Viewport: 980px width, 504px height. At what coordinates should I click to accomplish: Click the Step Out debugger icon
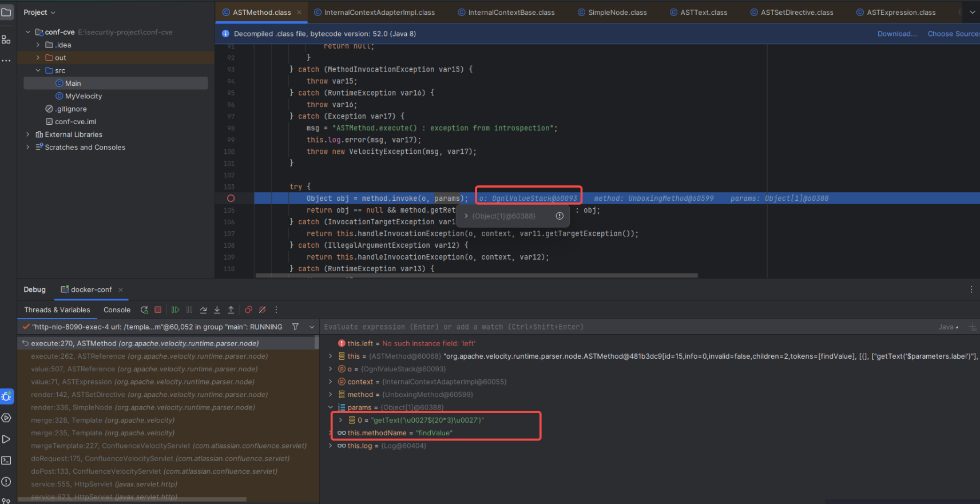pyautogui.click(x=231, y=309)
